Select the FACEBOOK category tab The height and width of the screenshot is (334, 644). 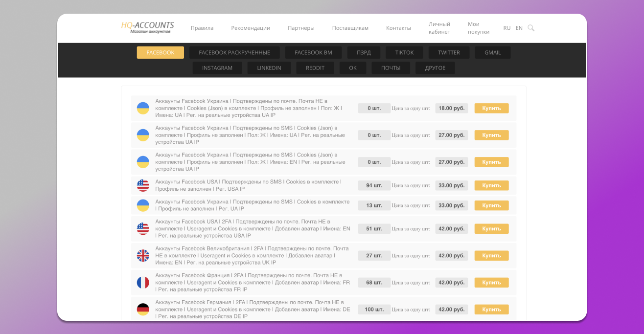[x=161, y=52]
